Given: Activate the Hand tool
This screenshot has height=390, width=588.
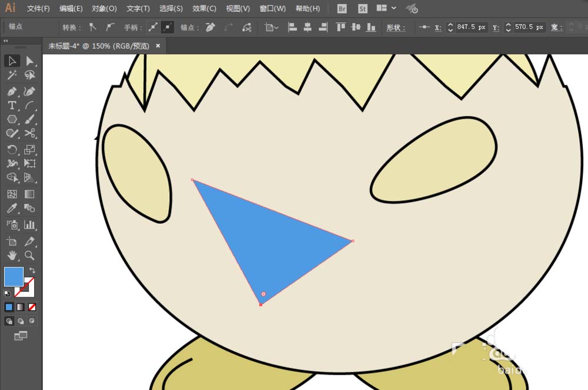Looking at the screenshot, I should [x=12, y=256].
